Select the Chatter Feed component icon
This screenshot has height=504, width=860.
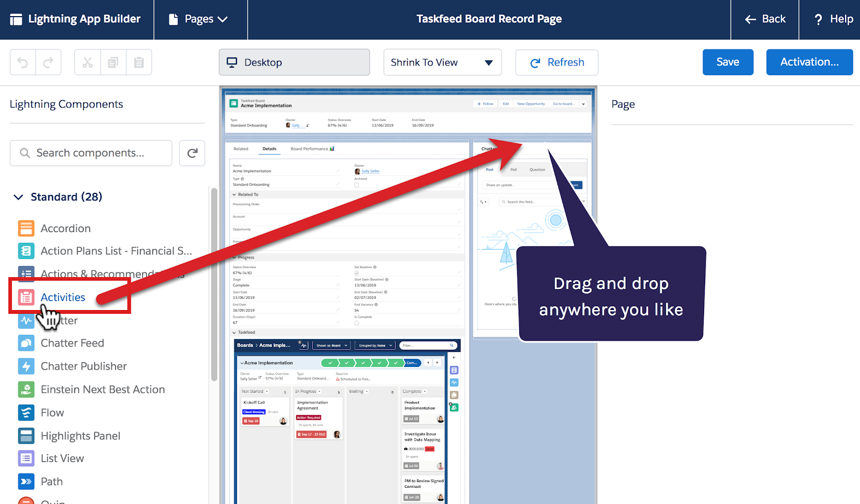pos(26,343)
